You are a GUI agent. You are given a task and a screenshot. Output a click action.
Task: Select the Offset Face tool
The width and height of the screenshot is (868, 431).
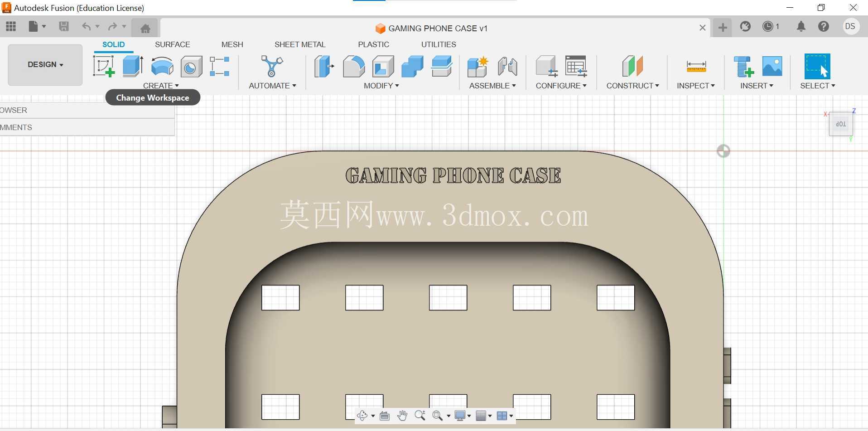click(x=442, y=66)
